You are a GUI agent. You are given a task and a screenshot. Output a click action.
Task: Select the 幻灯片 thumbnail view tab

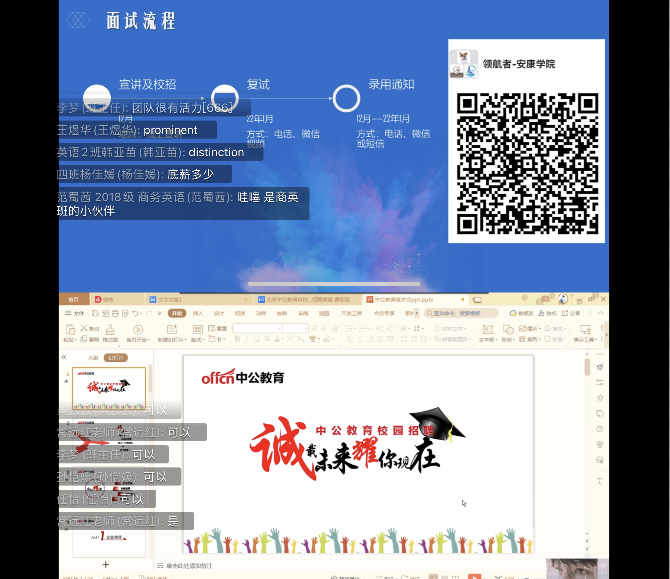click(x=113, y=356)
